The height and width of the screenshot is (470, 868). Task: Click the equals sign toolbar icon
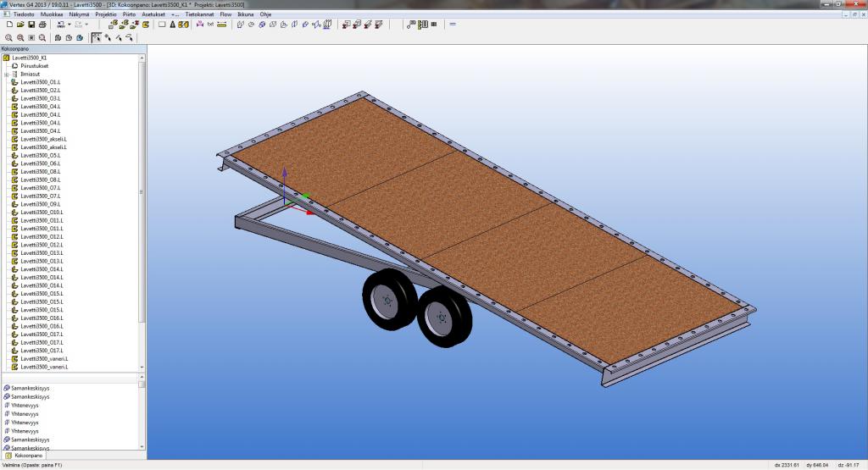pos(453,25)
